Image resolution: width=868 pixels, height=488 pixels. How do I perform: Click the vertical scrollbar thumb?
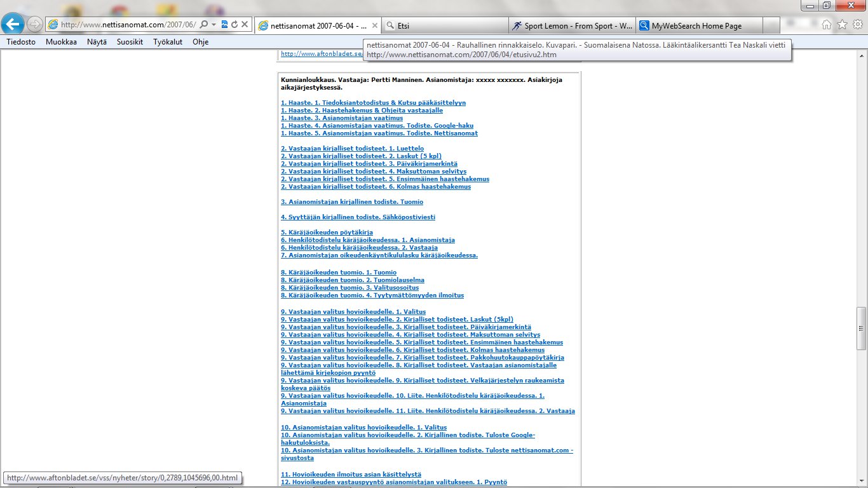point(862,328)
